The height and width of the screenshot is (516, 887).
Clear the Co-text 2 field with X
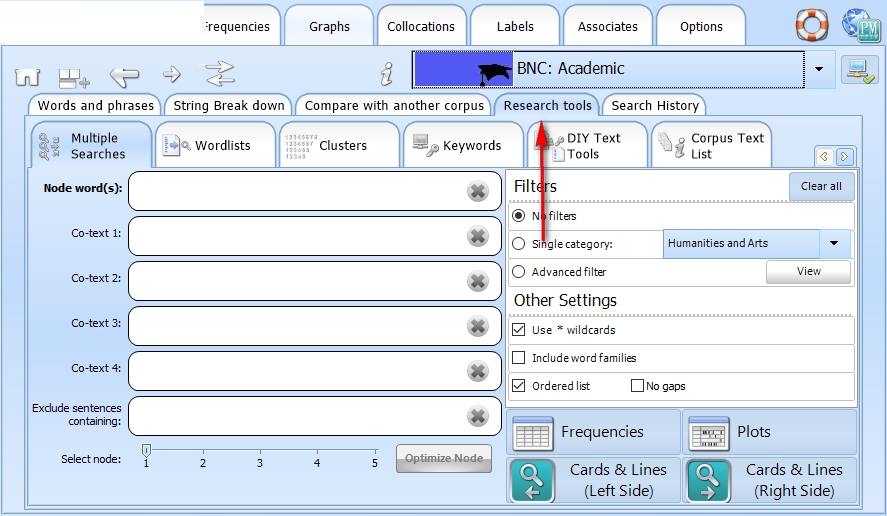(478, 281)
